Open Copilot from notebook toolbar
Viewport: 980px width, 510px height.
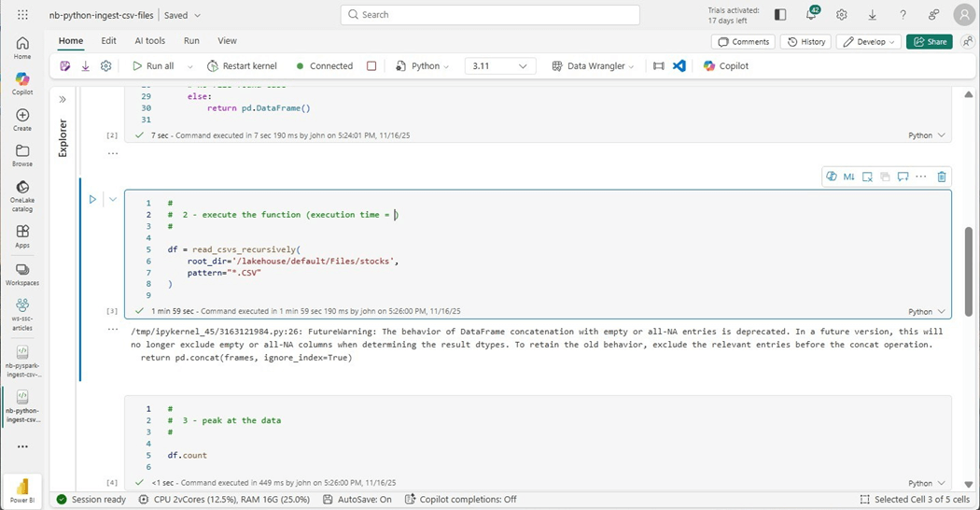725,66
